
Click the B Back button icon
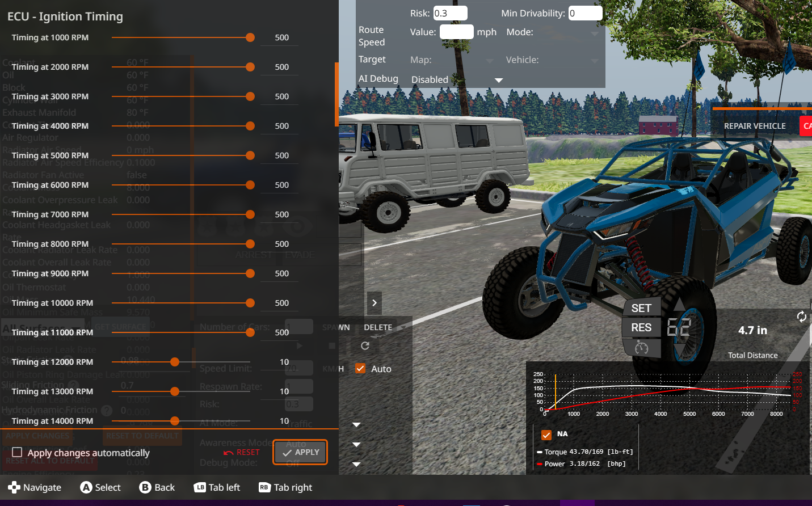coord(145,487)
